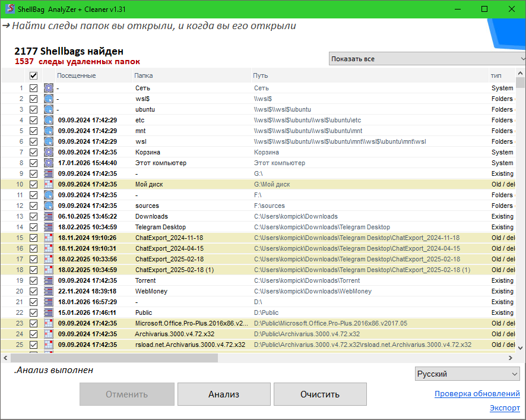This screenshot has height=420, width=526.
Task: Click the icon next to ChatExport_2024-11-18
Action: [x=49, y=238]
